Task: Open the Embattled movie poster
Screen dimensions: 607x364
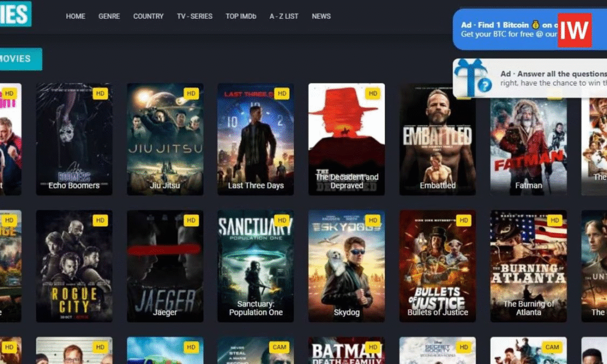Action: click(437, 139)
